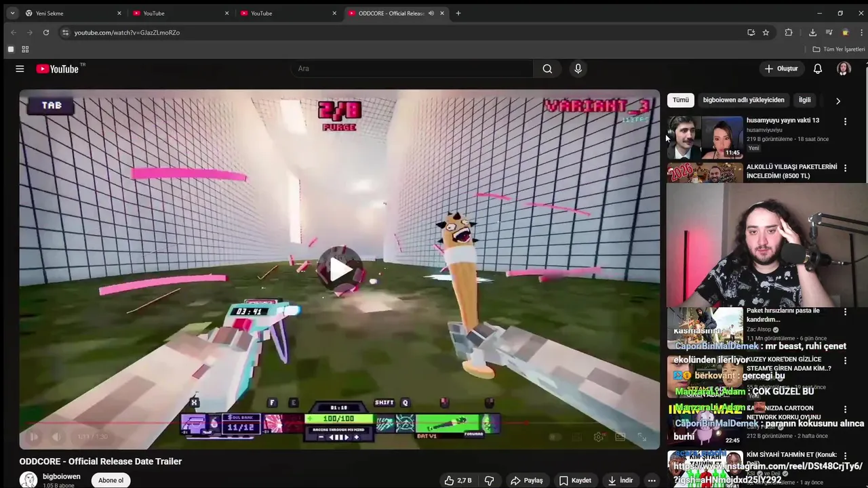The width and height of the screenshot is (868, 488).
Task: Click large play button on video center
Action: click(x=340, y=269)
